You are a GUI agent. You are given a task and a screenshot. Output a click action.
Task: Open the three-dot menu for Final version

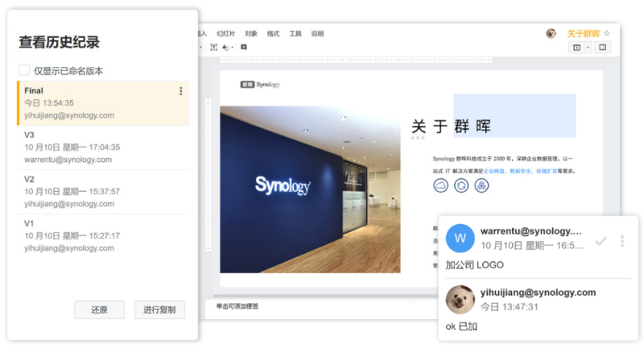click(x=180, y=91)
